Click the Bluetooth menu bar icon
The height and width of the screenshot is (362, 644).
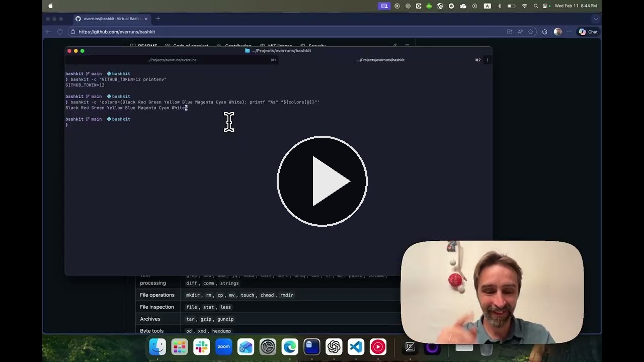point(500,6)
